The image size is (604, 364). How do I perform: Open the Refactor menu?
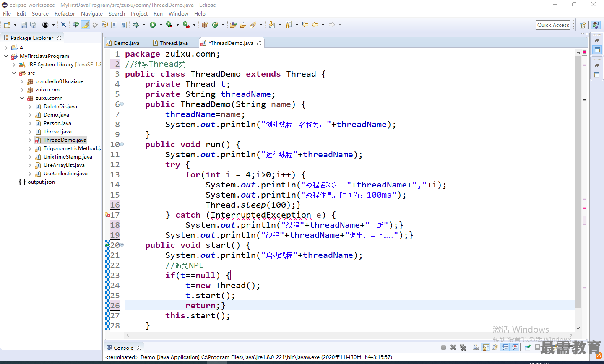click(x=65, y=13)
